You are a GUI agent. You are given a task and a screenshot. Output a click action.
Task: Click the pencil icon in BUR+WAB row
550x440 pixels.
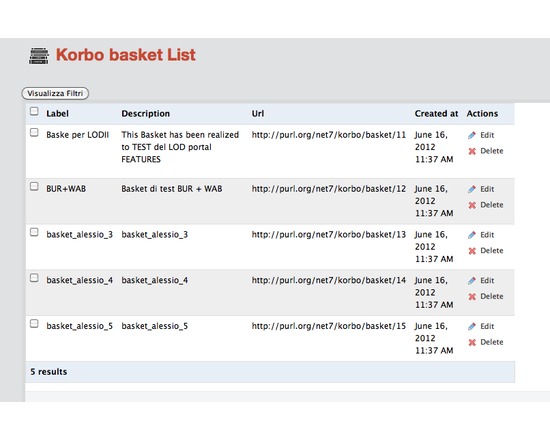[472, 189]
